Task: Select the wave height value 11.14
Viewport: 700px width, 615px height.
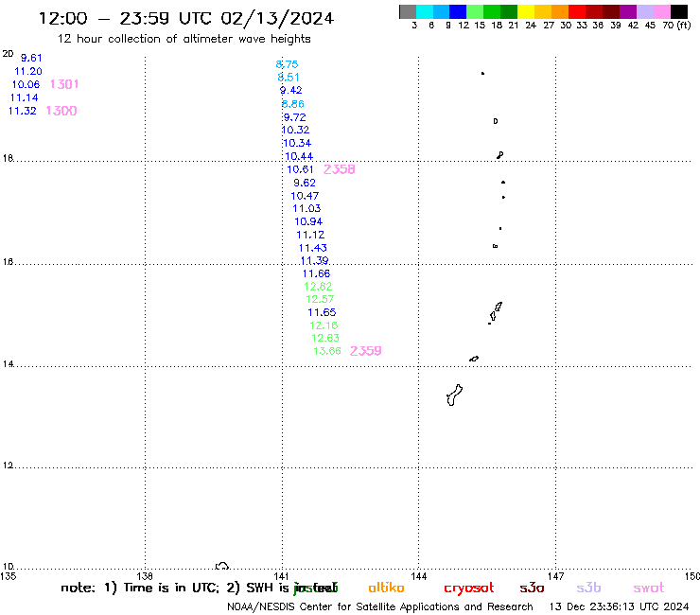Action: [24, 97]
